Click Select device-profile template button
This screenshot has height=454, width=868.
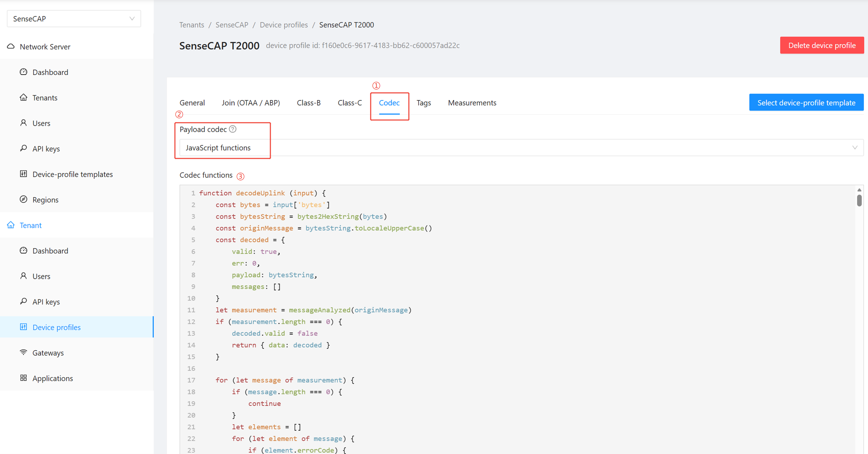[806, 103]
